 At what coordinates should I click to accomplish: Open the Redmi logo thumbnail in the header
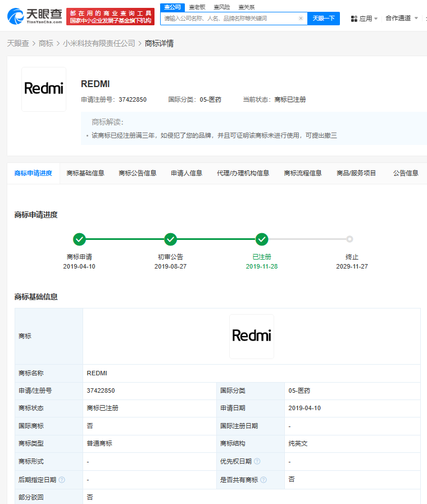[44, 89]
